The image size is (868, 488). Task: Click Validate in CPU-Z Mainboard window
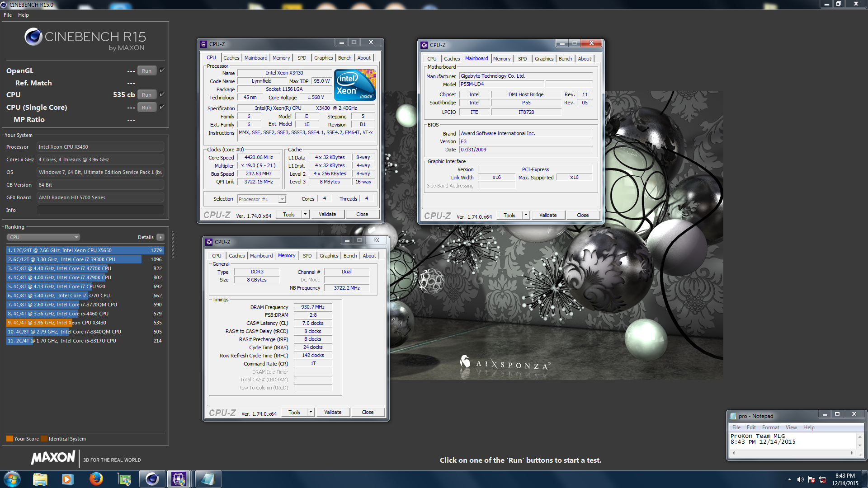point(548,215)
